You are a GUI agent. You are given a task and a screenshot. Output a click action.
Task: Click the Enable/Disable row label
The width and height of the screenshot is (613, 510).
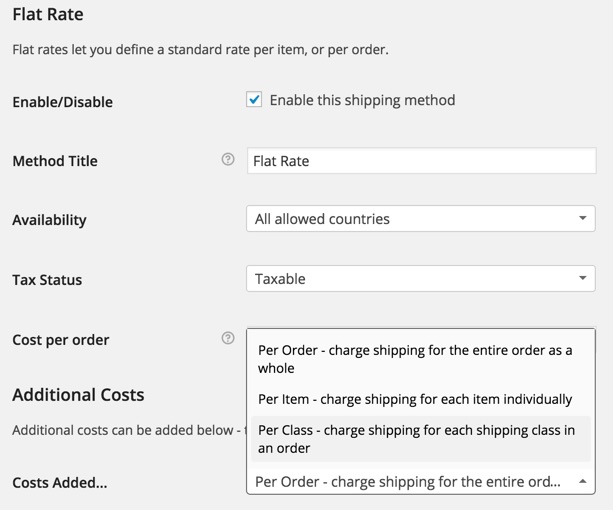pyautogui.click(x=63, y=102)
